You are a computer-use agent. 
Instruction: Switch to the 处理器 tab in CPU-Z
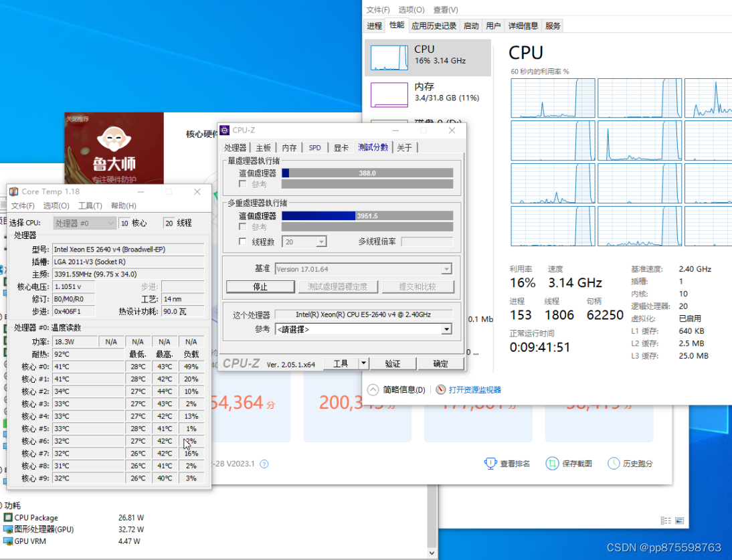point(236,148)
